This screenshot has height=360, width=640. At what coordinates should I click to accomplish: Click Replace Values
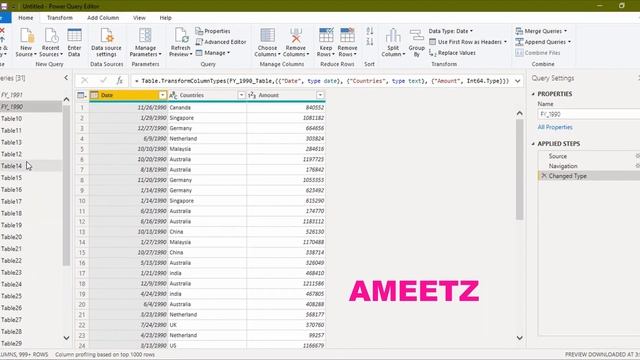point(452,53)
